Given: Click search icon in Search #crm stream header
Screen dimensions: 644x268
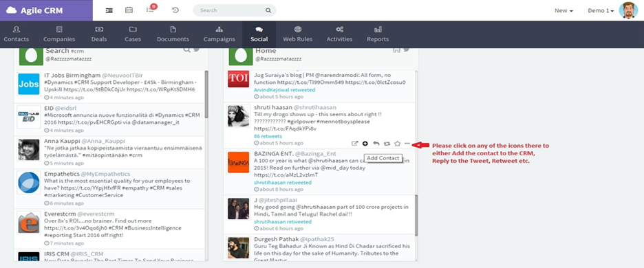Looking at the screenshot, I should pos(187,50).
